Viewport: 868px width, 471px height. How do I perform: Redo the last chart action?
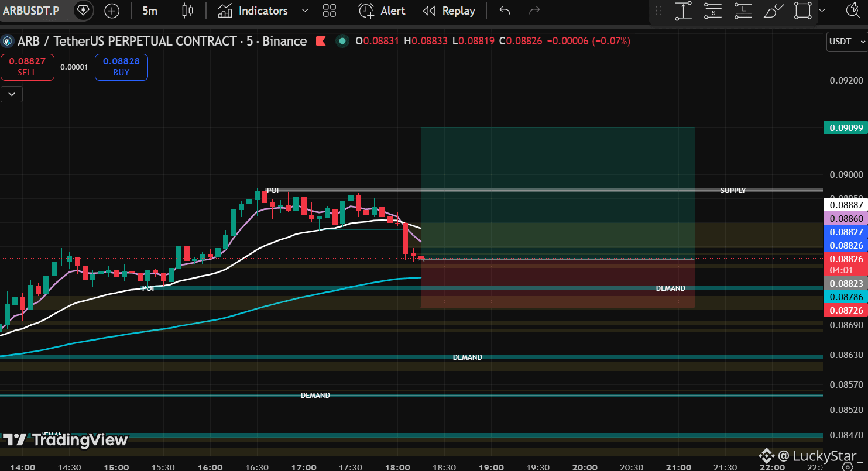534,11
